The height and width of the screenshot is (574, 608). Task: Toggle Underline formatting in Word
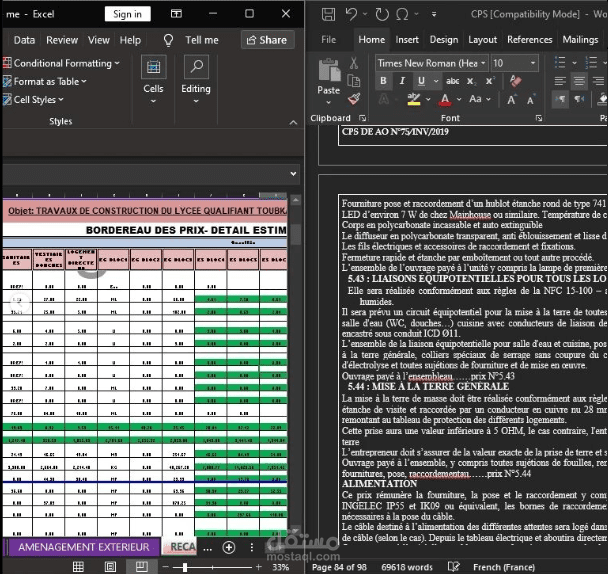tap(421, 81)
